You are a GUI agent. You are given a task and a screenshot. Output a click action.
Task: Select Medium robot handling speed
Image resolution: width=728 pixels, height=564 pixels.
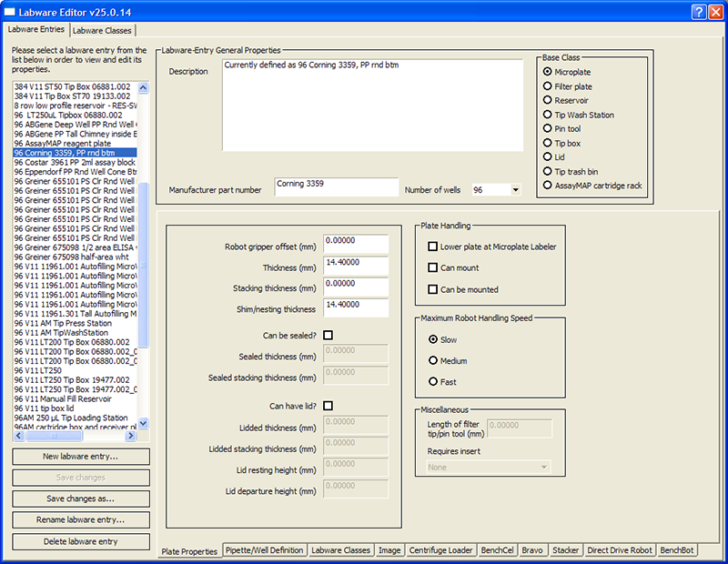tap(433, 360)
